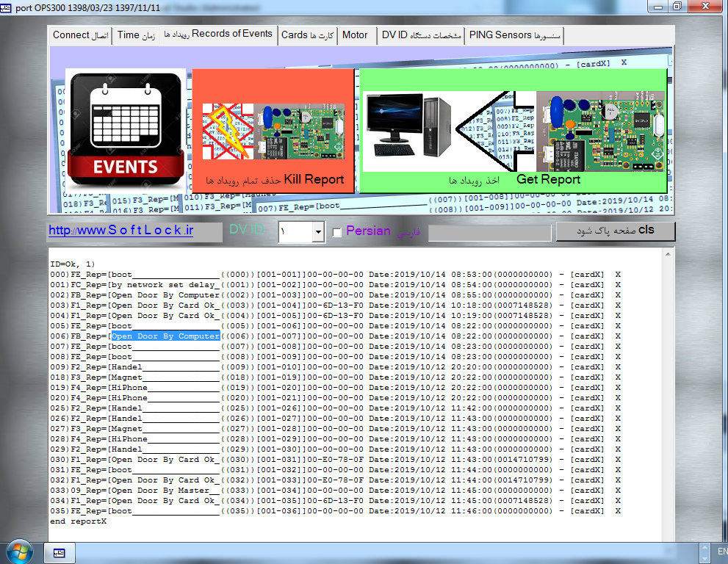
Task: Open the Windows Start menu orb
Action: pyautogui.click(x=18, y=551)
